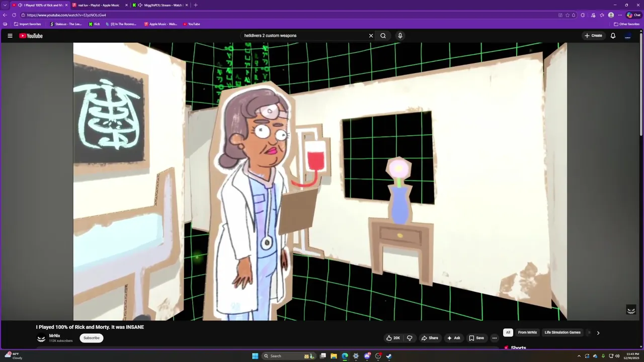Open Task View on the taskbar
This screenshot has height=362, width=644.
click(x=323, y=356)
